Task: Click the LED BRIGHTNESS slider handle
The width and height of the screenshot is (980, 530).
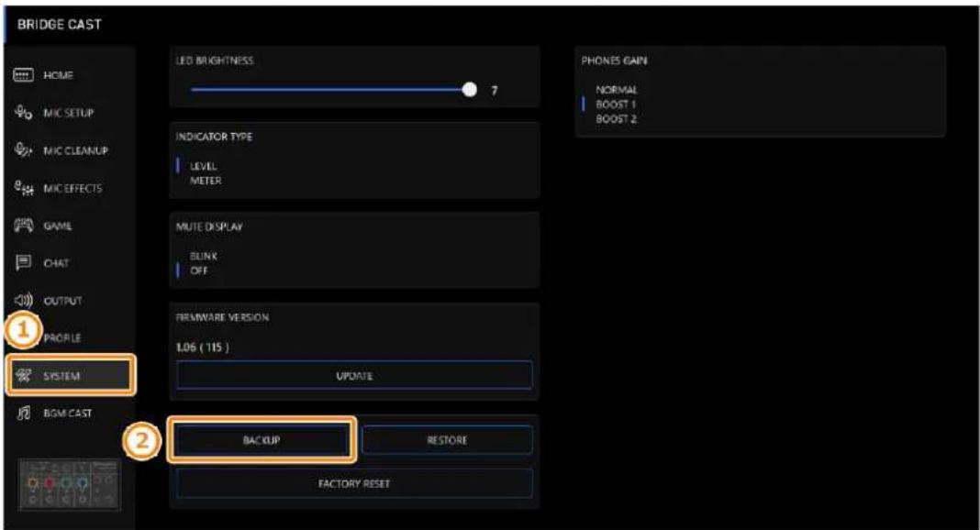Action: click(470, 90)
